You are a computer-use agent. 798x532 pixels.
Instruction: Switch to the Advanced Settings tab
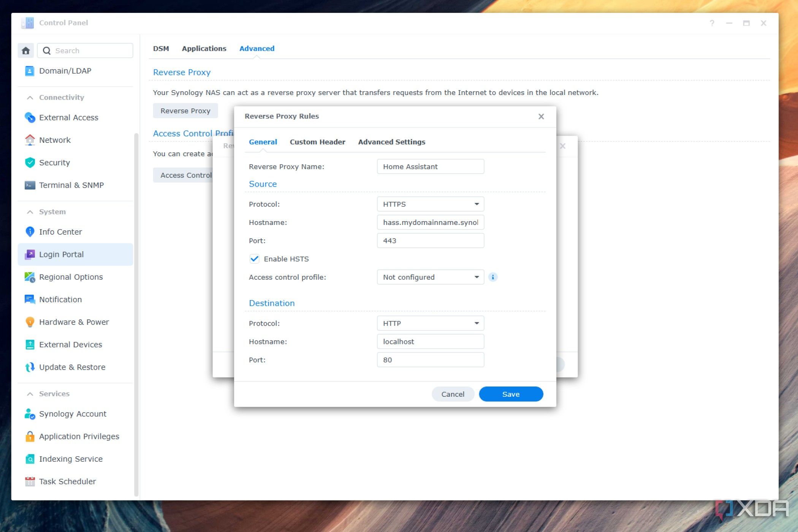point(391,142)
